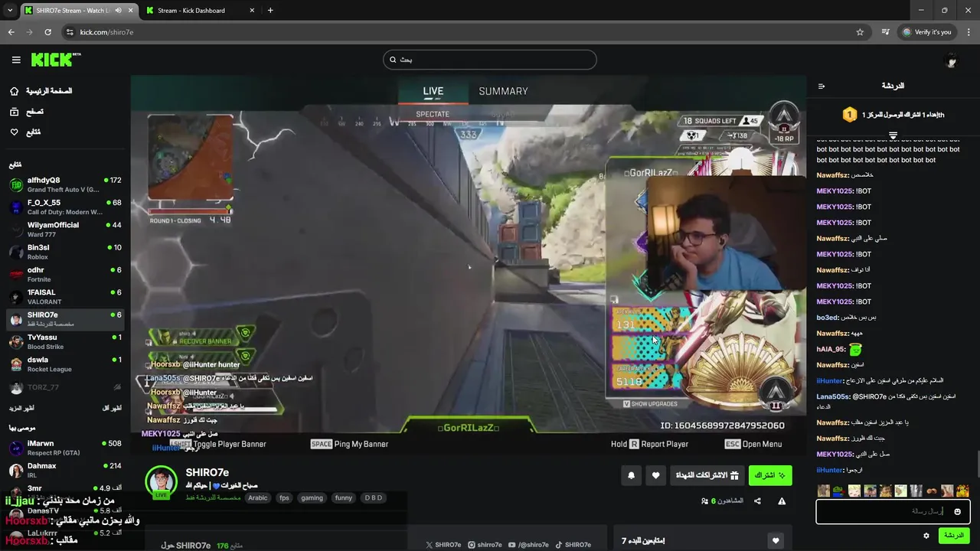Toggle the notification bell for SHIRO7e
The height and width of the screenshot is (551, 980).
pyautogui.click(x=631, y=475)
